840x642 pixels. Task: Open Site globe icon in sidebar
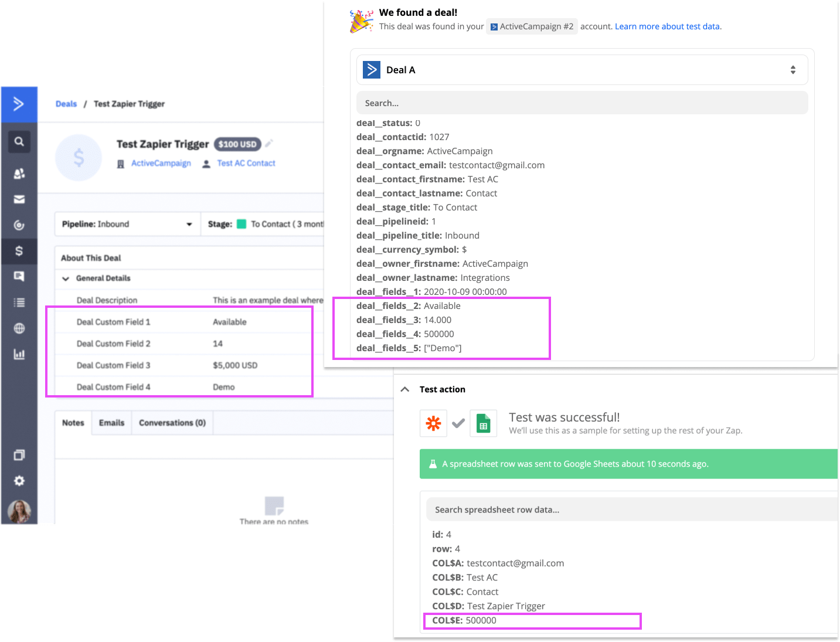pyautogui.click(x=19, y=328)
